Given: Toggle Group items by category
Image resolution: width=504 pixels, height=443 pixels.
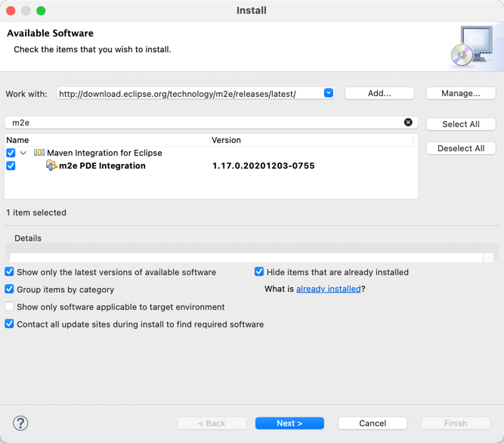Looking at the screenshot, I should click(9, 289).
